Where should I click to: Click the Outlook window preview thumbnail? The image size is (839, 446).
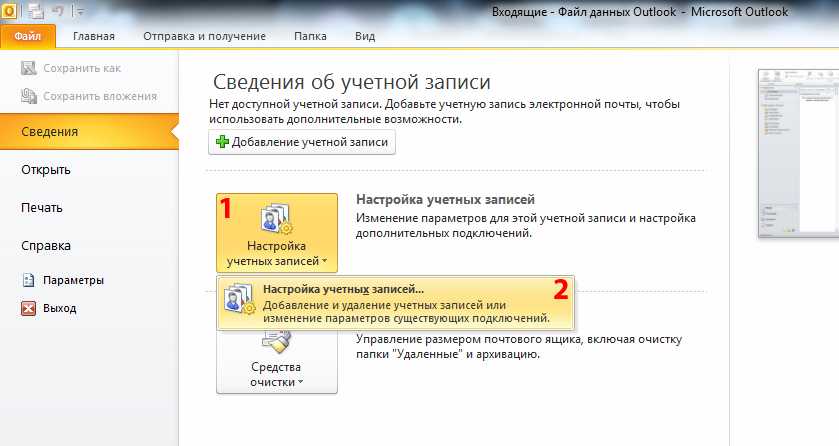point(798,153)
